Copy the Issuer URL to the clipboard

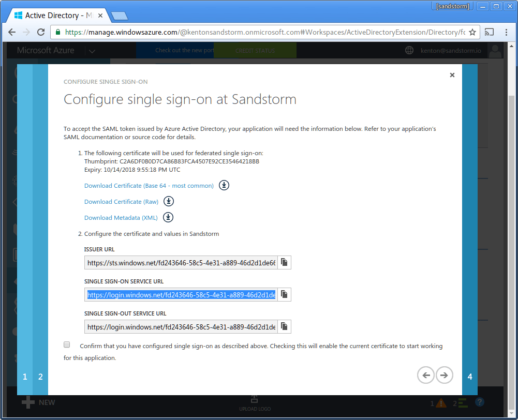click(284, 263)
